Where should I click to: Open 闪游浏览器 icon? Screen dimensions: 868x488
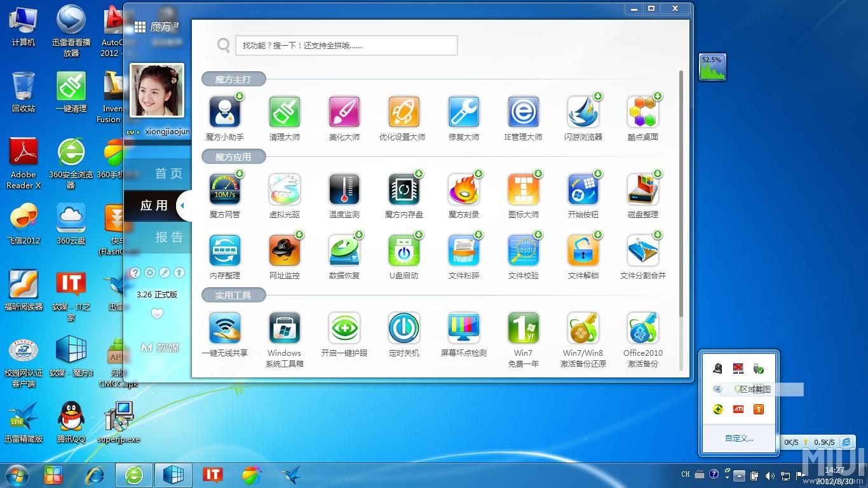click(583, 112)
